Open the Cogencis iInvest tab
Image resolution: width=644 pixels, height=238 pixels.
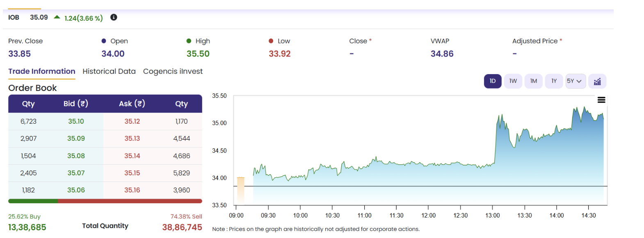coord(173,71)
